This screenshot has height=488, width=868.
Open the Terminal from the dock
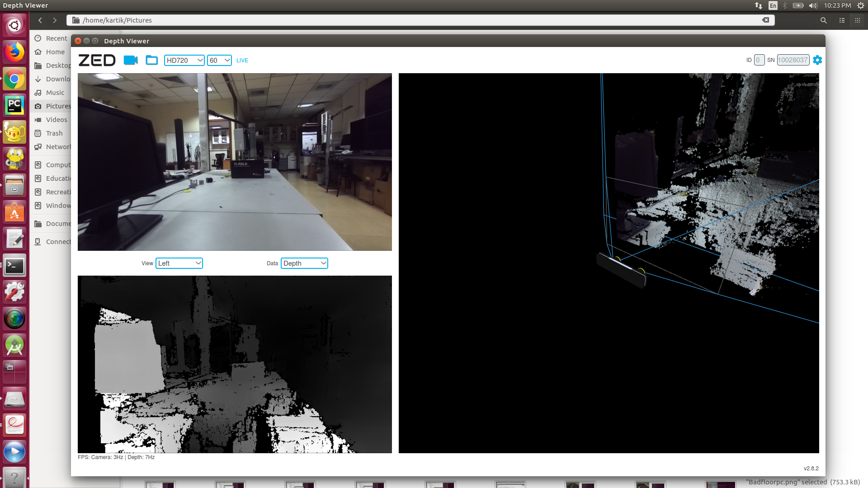tap(14, 266)
